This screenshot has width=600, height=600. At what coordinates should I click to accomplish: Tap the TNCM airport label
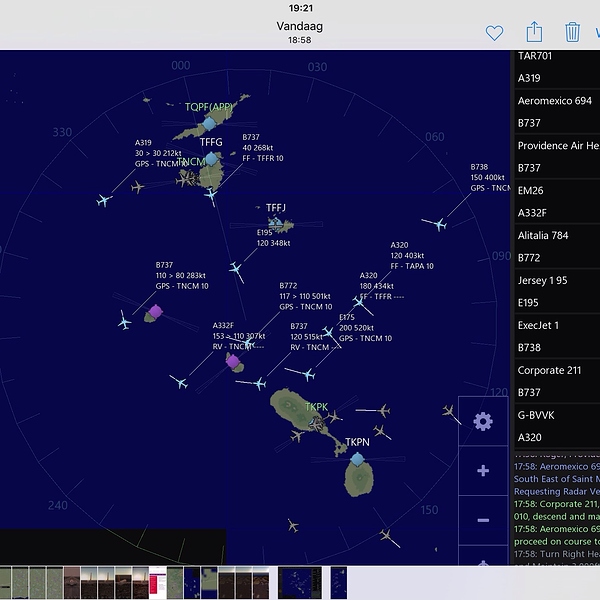[x=191, y=161]
